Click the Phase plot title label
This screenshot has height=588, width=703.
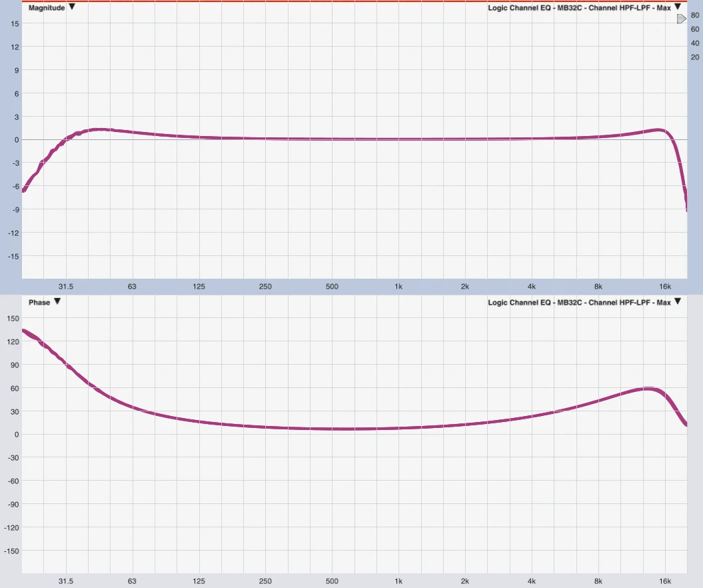[39, 303]
